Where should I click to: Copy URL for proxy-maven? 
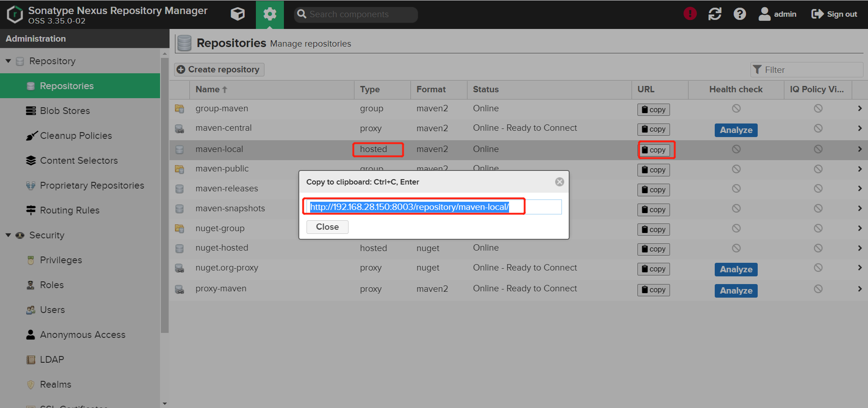pos(654,290)
